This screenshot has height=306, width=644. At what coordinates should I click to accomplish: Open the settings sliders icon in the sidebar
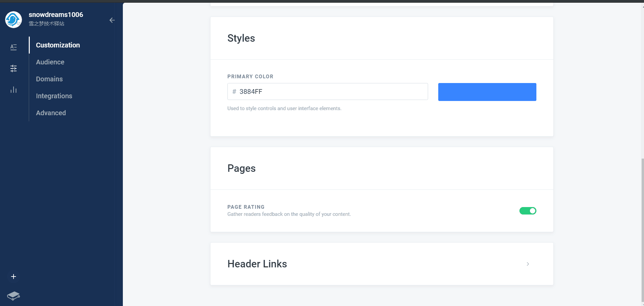(14, 68)
